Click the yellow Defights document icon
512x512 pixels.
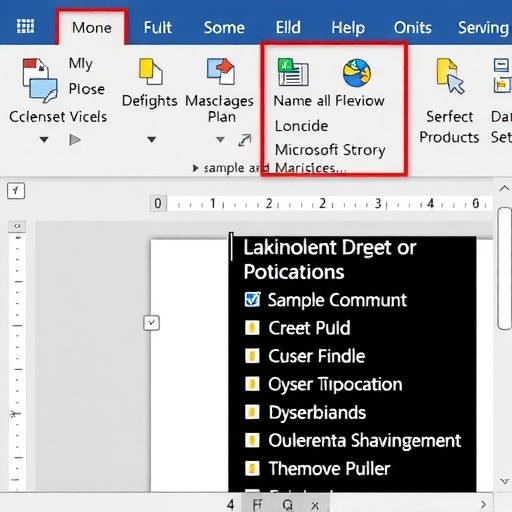coord(151,71)
